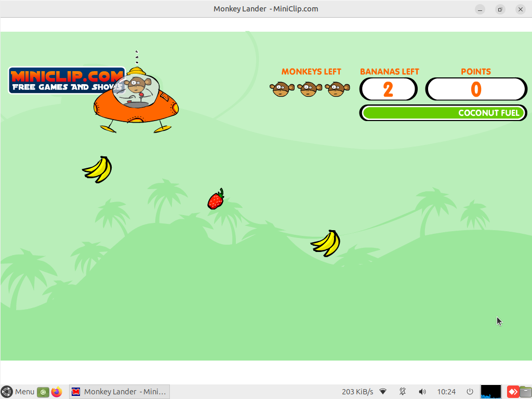Maximize the Monkey Lander window

[x=500, y=9]
